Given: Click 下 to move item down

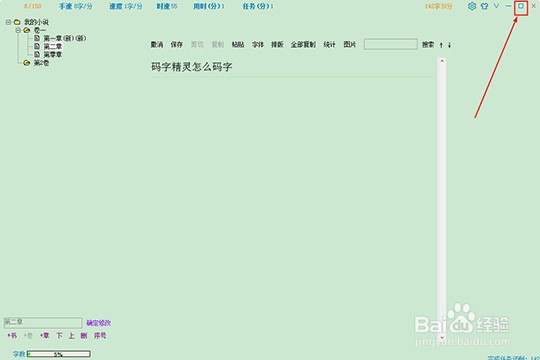Looking at the screenshot, I should tap(59, 336).
